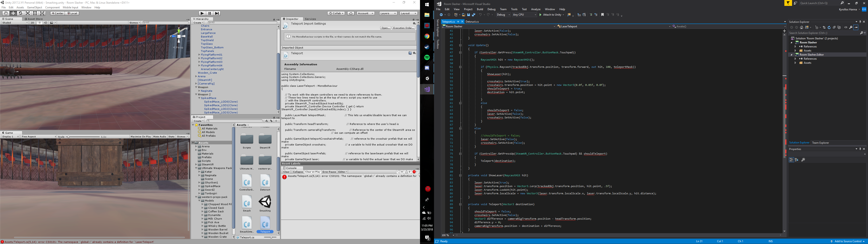
Task: Toggle Center pivot mode button
Action: [58, 13]
